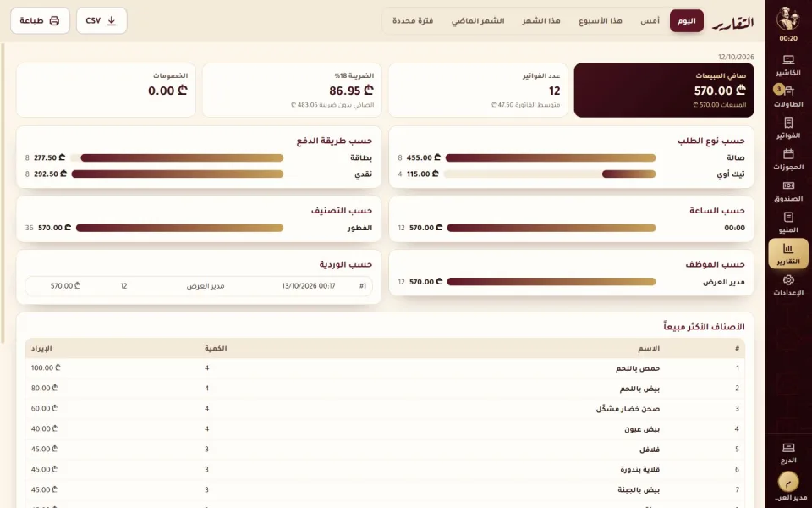The image size is (812, 508).
Task: Select the التقارير reports sidebar icon
Action: (x=788, y=253)
